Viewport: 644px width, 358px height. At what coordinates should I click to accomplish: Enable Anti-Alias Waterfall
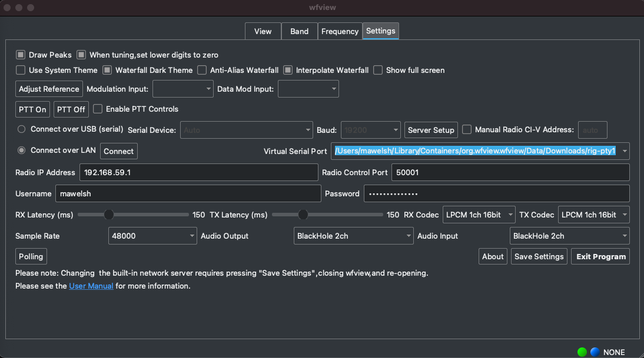pos(202,70)
